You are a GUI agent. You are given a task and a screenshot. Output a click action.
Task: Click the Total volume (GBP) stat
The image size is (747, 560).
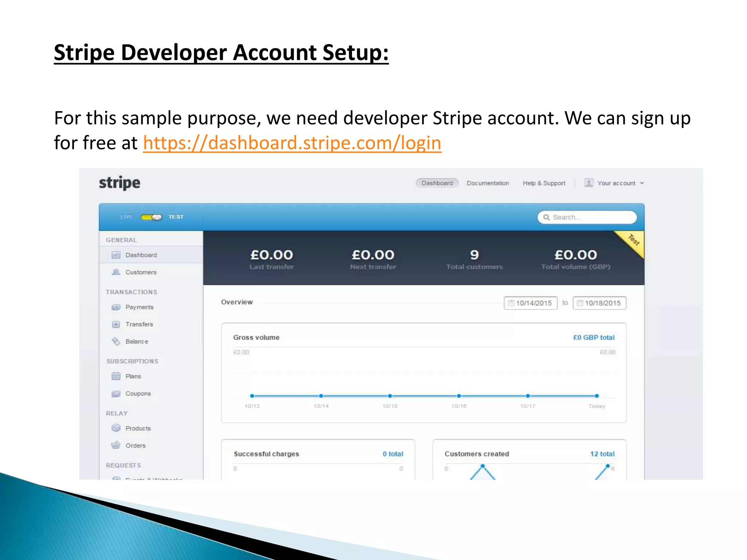(x=576, y=259)
